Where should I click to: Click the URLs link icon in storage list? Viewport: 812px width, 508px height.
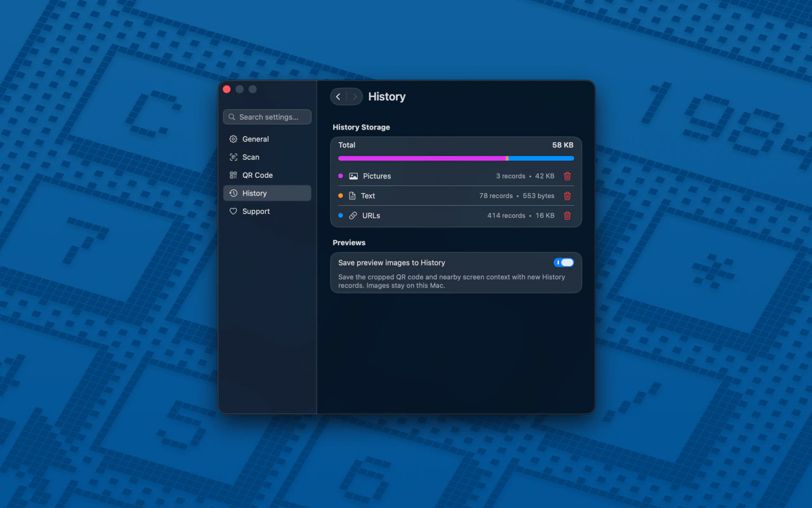tap(353, 215)
